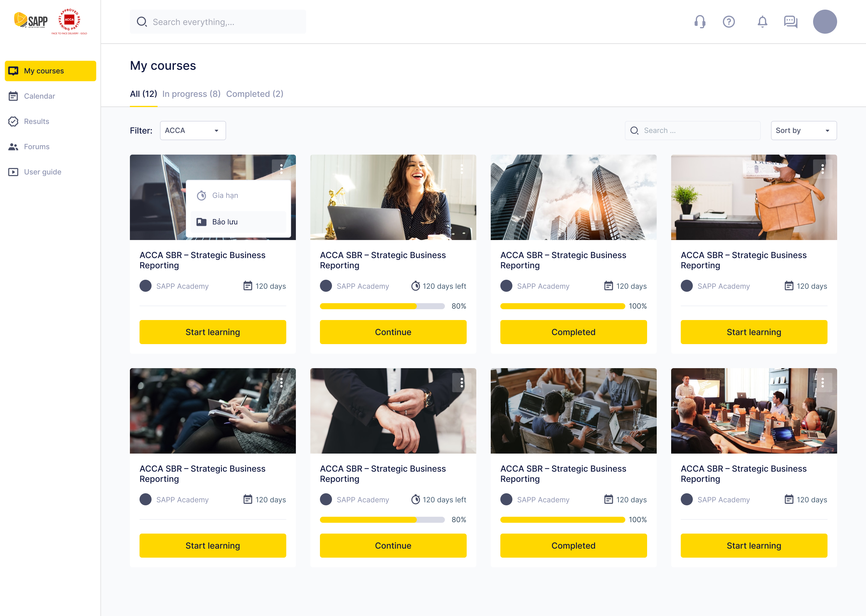Open Calendar from the sidebar
The height and width of the screenshot is (616, 866).
click(51, 96)
